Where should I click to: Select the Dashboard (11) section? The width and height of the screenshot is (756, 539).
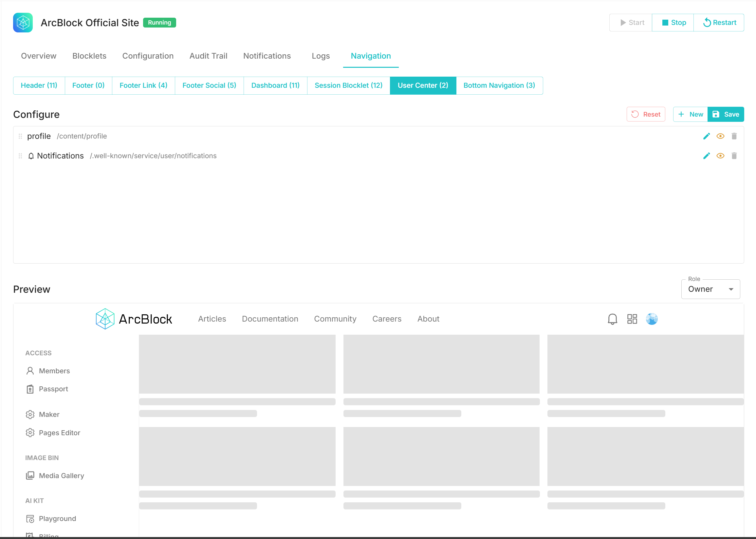coord(275,85)
